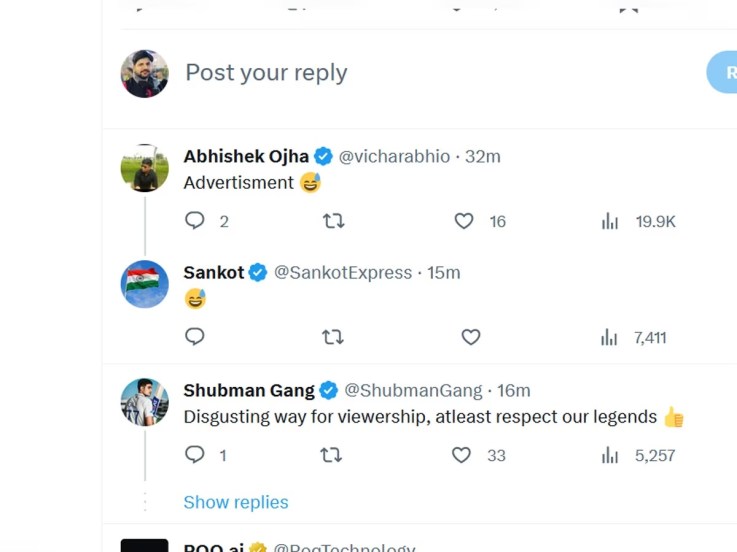
Task: Open Shubman Gang's profile avatar
Action: point(145,402)
